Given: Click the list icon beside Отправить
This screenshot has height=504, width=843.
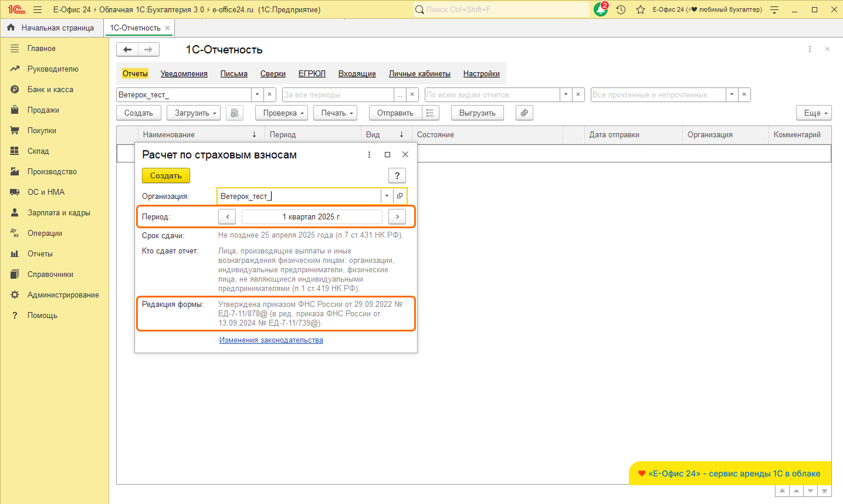Looking at the screenshot, I should [430, 113].
